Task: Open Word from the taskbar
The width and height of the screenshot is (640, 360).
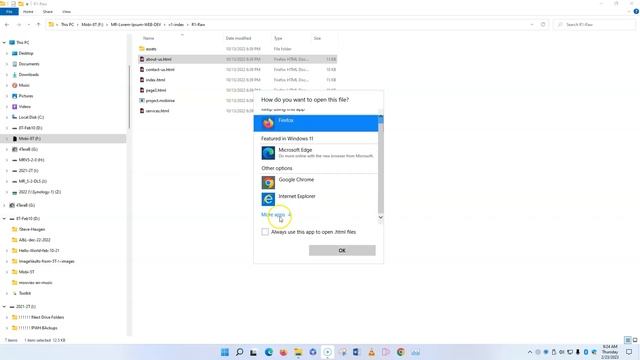Action: [x=356, y=352]
